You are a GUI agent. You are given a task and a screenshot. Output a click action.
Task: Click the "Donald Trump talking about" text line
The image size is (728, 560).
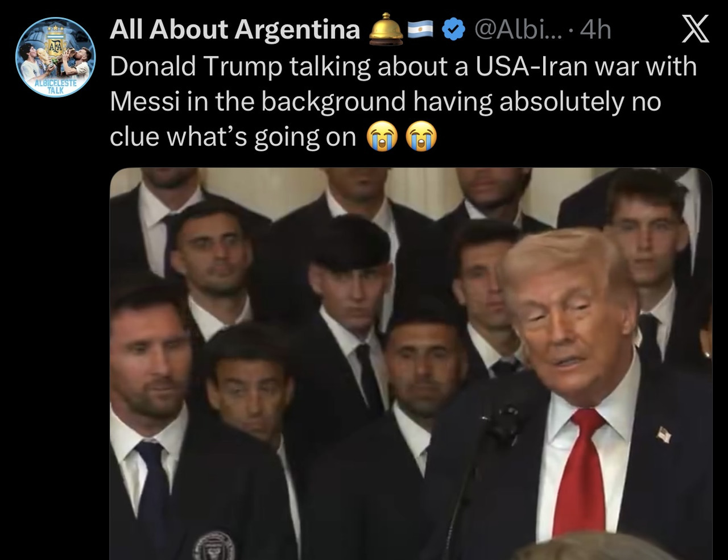coord(403,66)
